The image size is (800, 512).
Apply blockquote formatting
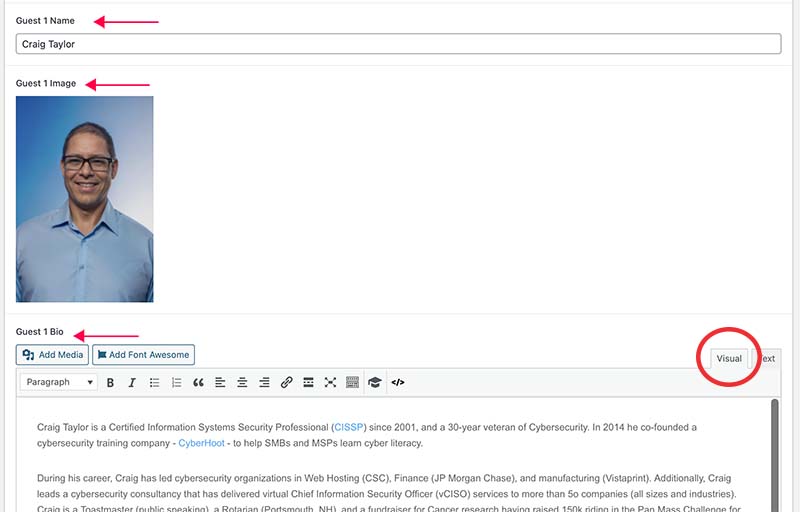tap(198, 382)
